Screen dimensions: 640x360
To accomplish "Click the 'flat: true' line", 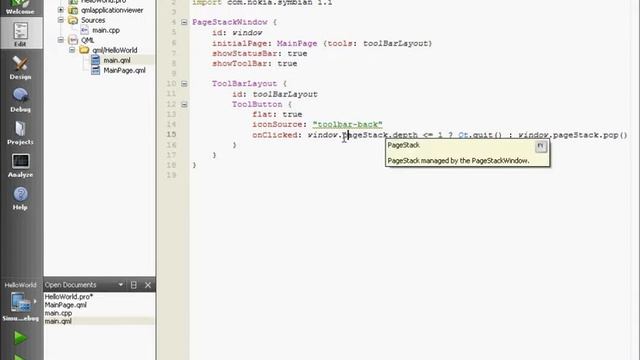I will click(x=277, y=115).
